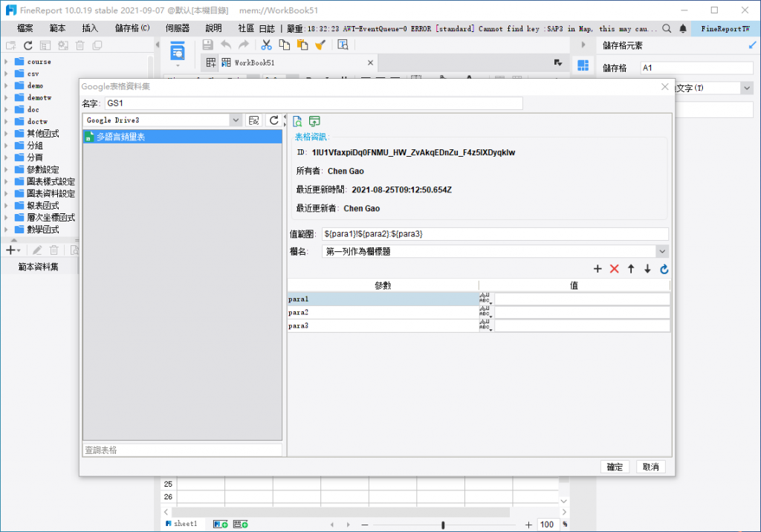Open the 伺服器 menu
The width and height of the screenshot is (761, 532).
(178, 29)
